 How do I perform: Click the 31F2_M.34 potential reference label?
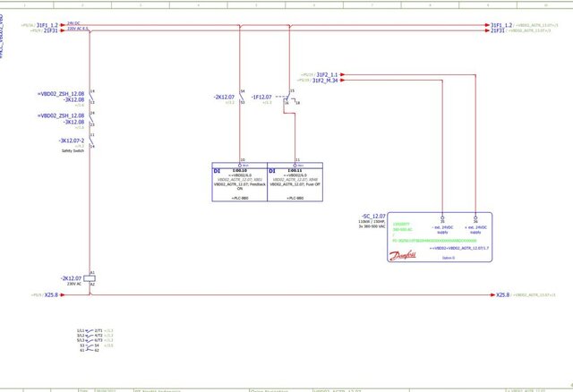(326, 81)
